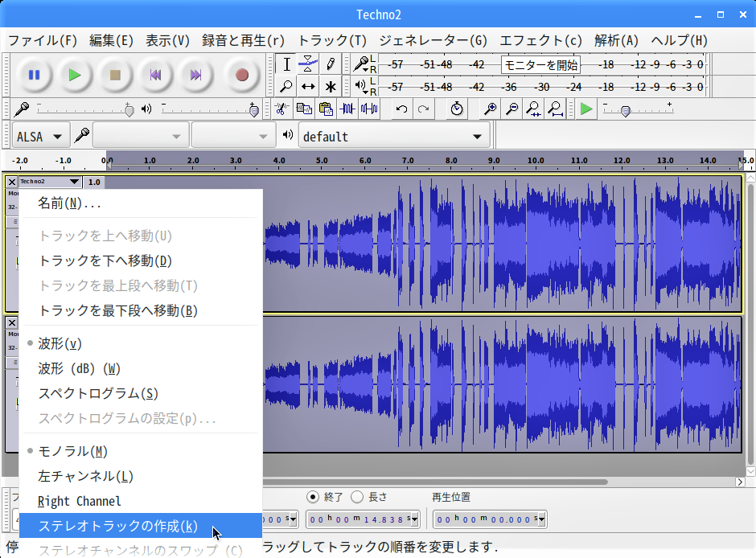The height and width of the screenshot is (558, 756).
Task: Open the ファイル(F) menu
Action: tap(43, 40)
